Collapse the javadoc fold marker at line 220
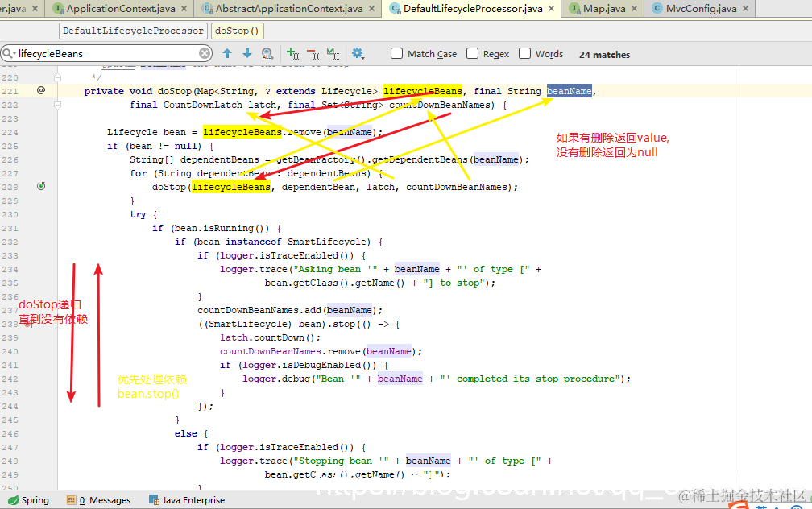The image size is (812, 509). (57, 77)
